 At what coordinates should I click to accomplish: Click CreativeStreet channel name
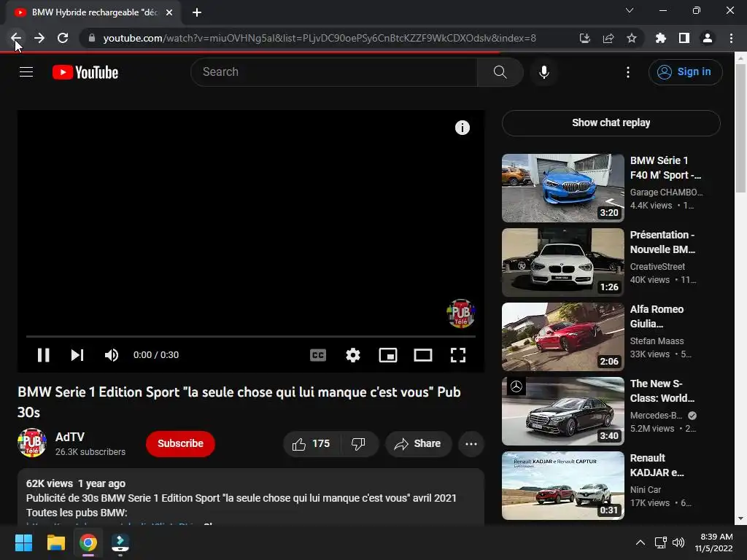pyautogui.click(x=657, y=267)
